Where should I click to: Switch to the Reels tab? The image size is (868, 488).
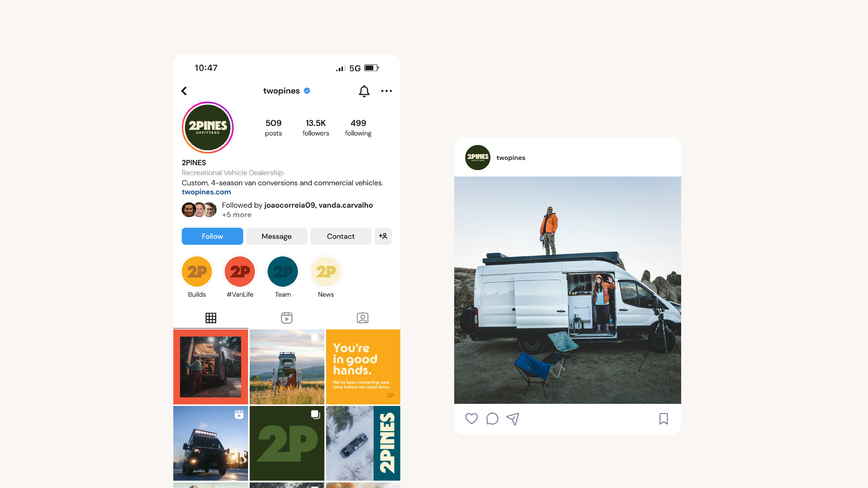pos(287,318)
